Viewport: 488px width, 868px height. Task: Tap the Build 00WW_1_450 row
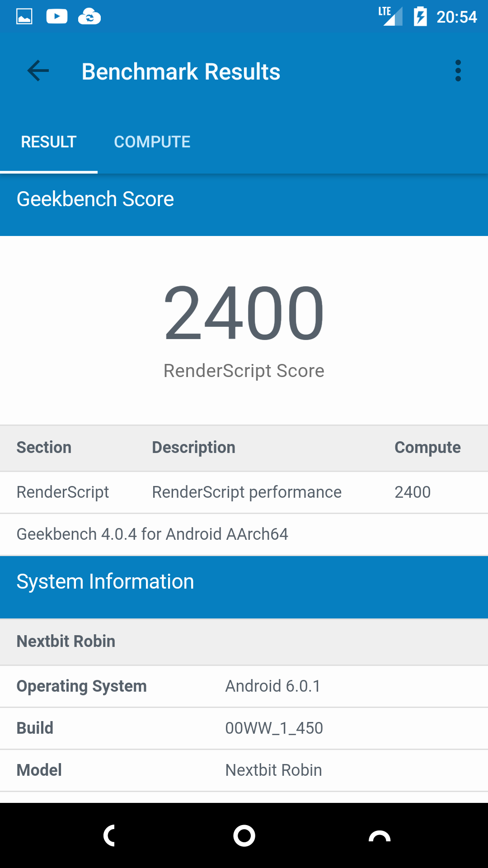[x=244, y=728]
